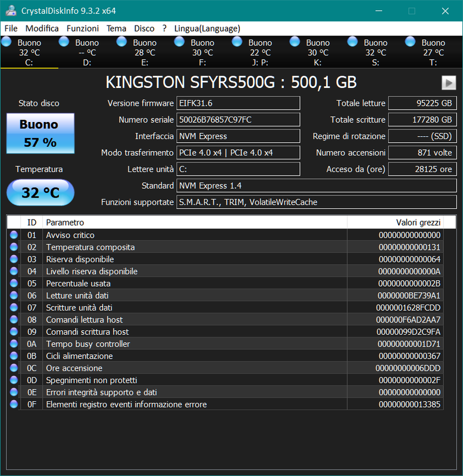
Task: Click the Funzioni supportate field
Action: coord(317,202)
